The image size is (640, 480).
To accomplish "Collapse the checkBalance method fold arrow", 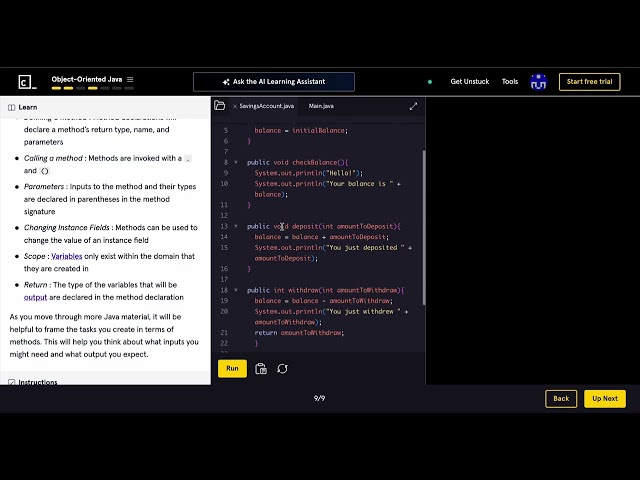I will [236, 162].
